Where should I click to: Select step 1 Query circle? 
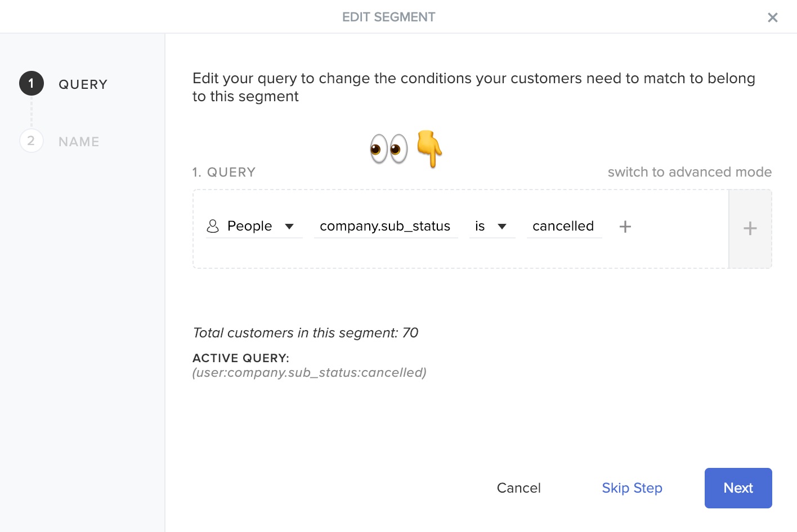coord(32,83)
